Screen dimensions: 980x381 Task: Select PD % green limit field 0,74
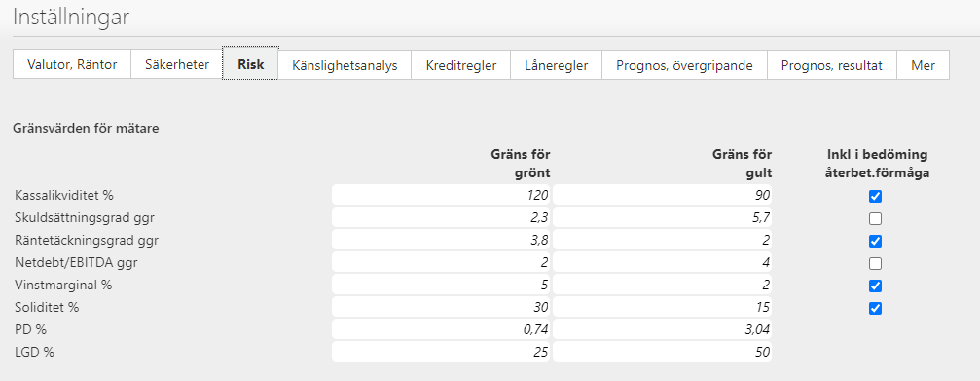click(x=441, y=329)
